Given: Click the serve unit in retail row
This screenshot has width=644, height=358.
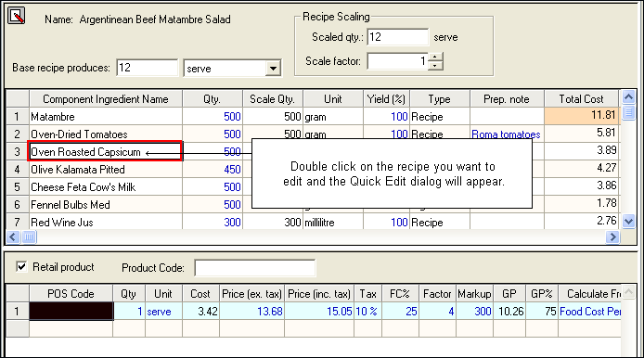Looking at the screenshot, I should [x=163, y=312].
